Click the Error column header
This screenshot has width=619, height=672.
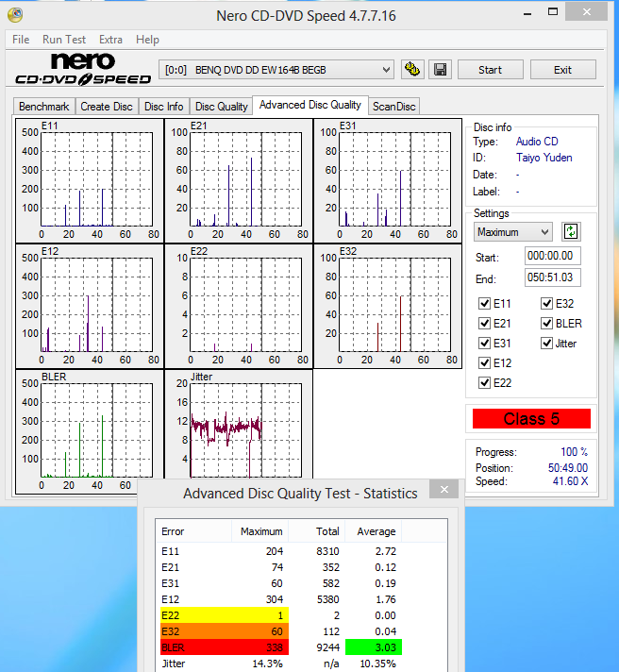click(194, 531)
